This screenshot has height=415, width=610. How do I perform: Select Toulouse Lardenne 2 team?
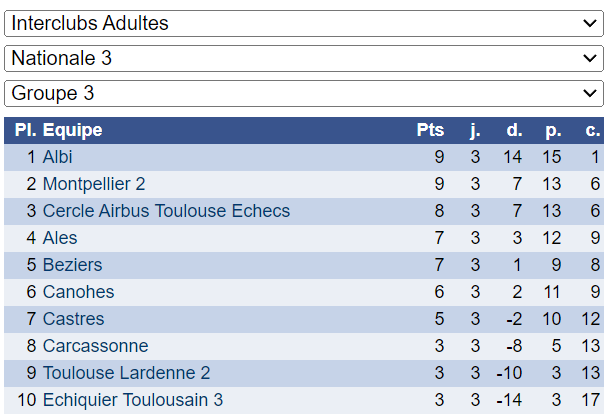click(126, 373)
